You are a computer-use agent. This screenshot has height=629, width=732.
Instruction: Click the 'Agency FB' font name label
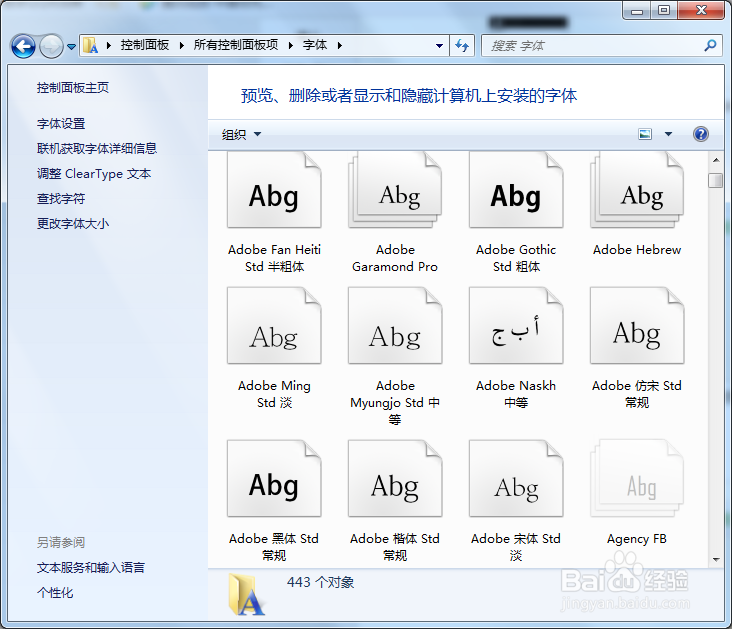[636, 539]
